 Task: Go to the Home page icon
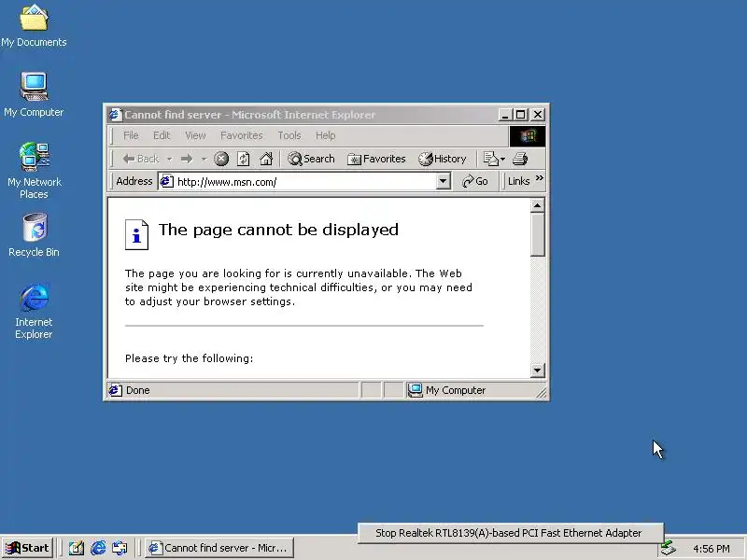pyautogui.click(x=266, y=159)
